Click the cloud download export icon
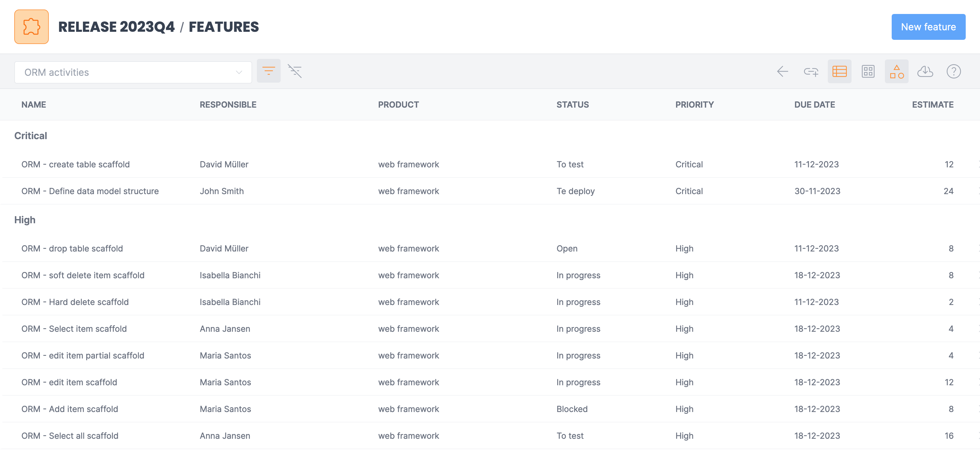The width and height of the screenshot is (980, 456). coord(925,72)
